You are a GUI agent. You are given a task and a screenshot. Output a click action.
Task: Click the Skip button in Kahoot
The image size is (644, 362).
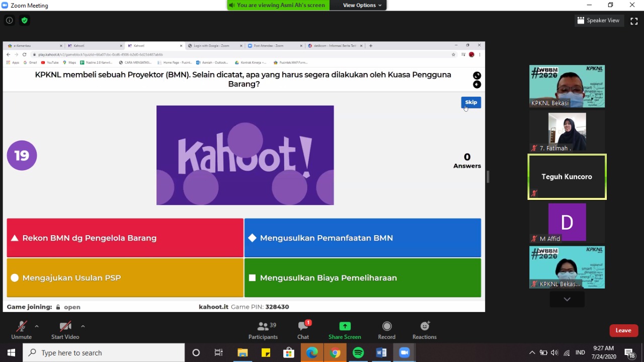[x=471, y=102]
